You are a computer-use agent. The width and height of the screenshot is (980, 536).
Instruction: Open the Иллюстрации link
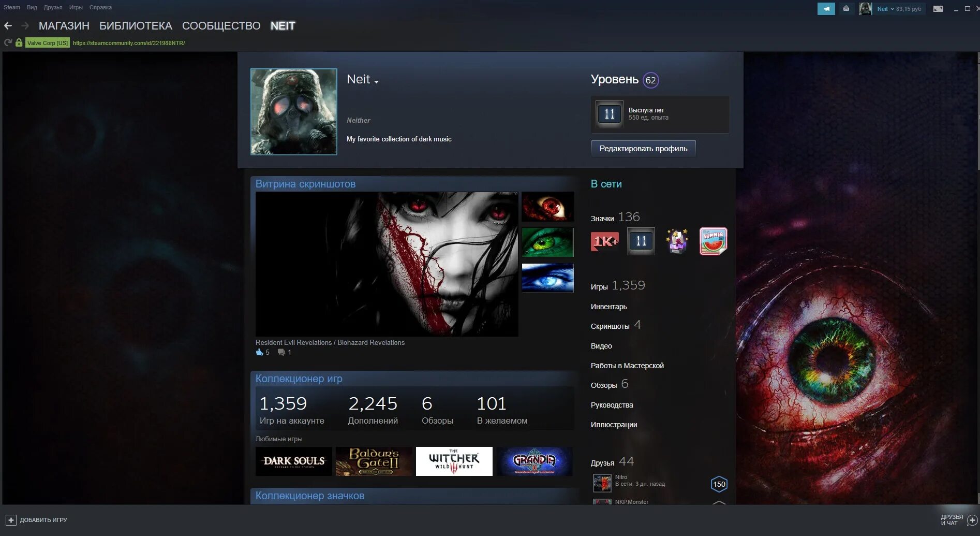pyautogui.click(x=614, y=425)
